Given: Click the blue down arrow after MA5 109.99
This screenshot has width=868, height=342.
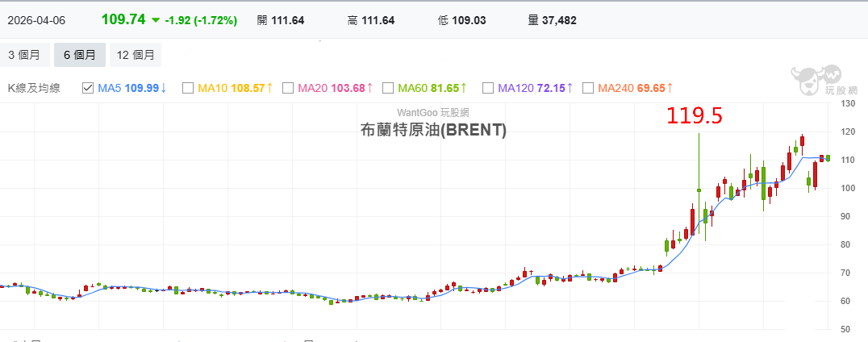Looking at the screenshot, I should pyautogui.click(x=164, y=87).
